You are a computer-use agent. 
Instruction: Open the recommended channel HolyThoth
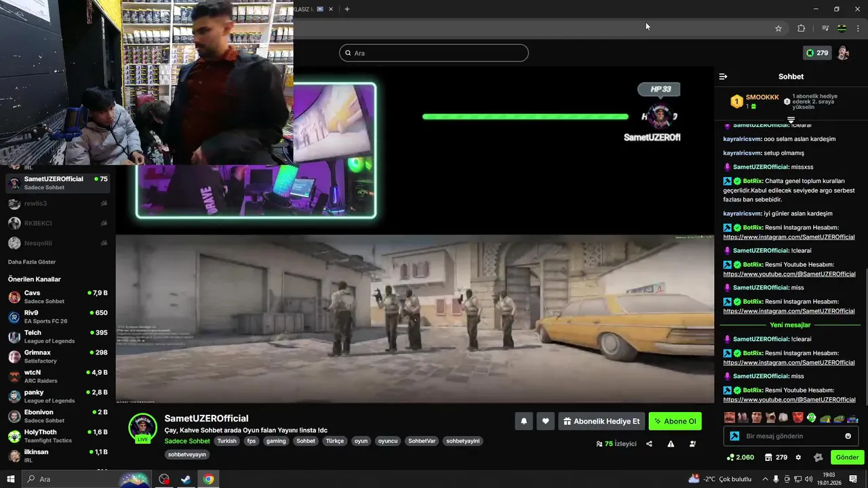(58, 436)
